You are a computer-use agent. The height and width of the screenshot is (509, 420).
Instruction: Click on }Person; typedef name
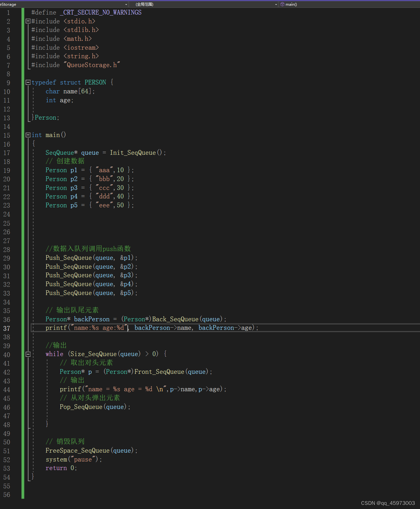[x=46, y=117]
